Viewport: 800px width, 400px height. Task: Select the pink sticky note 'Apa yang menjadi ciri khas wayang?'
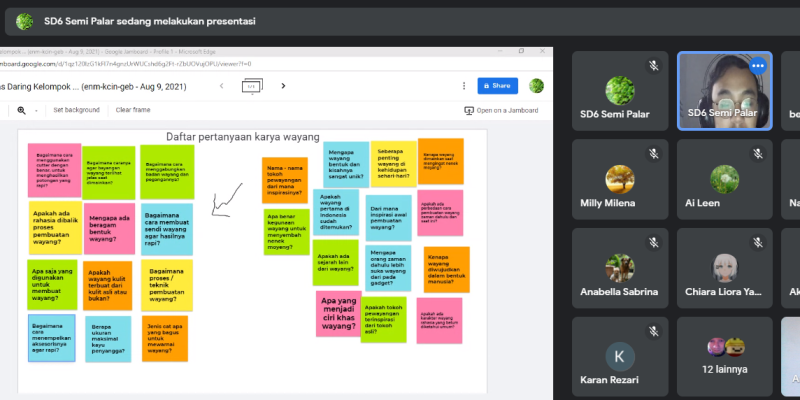click(339, 314)
